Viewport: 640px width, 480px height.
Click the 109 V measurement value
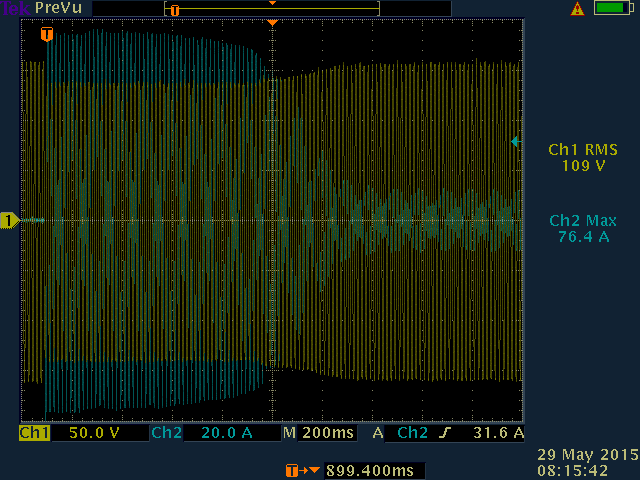tap(583, 166)
